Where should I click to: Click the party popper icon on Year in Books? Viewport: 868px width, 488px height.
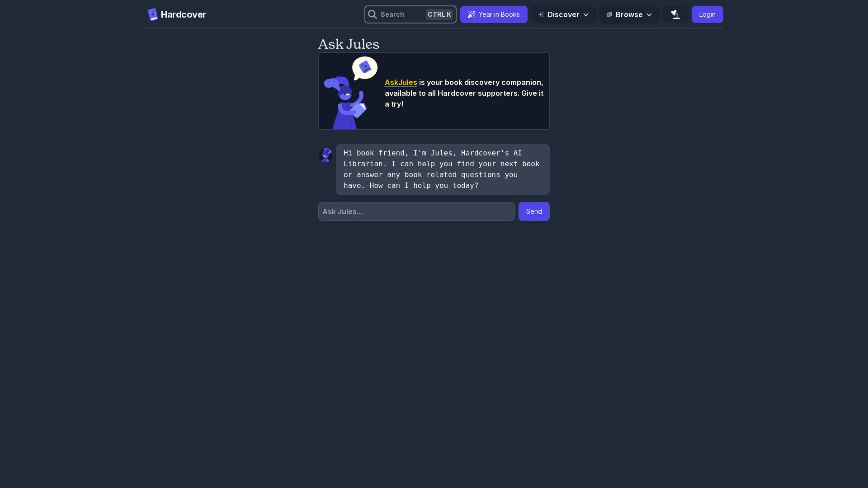point(472,14)
